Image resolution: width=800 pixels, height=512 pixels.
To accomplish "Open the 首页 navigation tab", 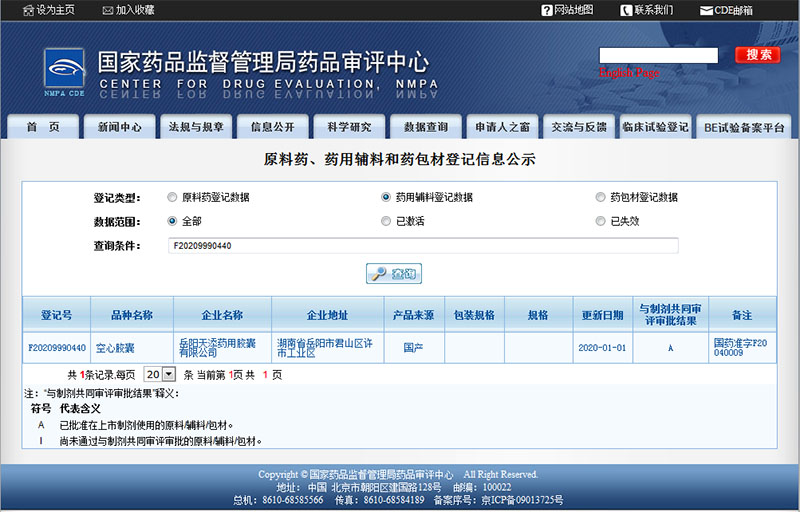I will tap(43, 127).
